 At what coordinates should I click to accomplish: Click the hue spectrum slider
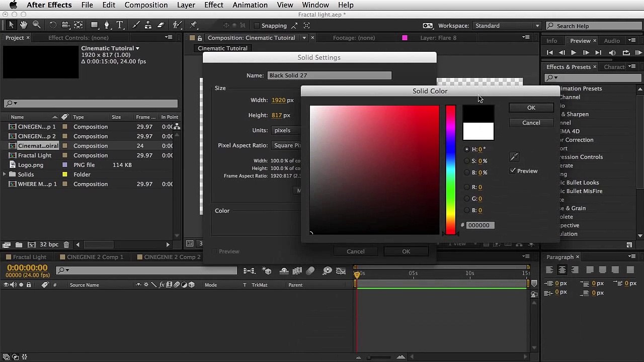pos(450,170)
